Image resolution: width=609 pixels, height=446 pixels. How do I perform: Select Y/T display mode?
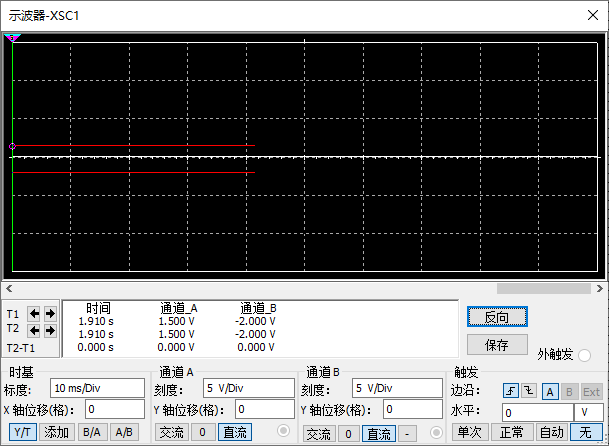click(23, 432)
